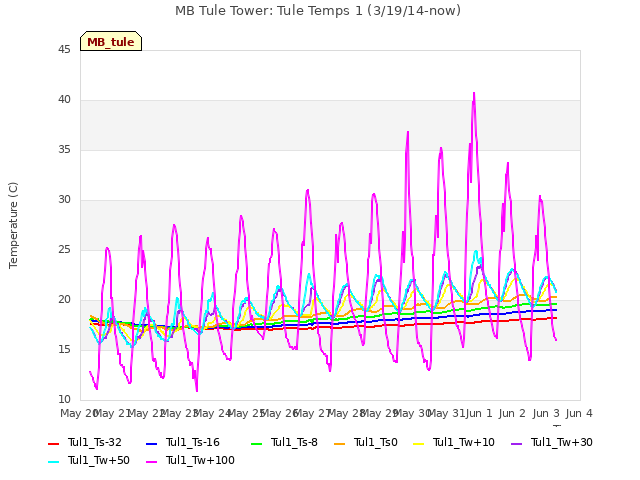Click the 45 y-axis tick label

click(x=64, y=50)
